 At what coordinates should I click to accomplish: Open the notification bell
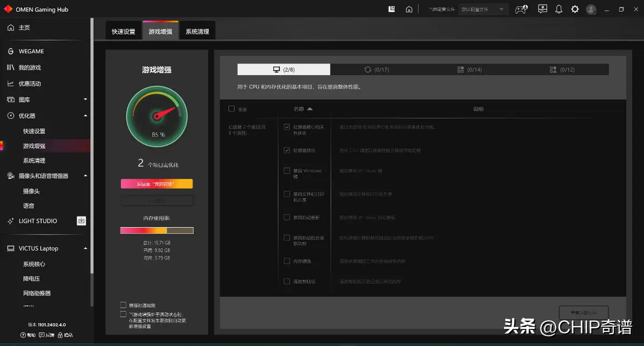click(559, 9)
